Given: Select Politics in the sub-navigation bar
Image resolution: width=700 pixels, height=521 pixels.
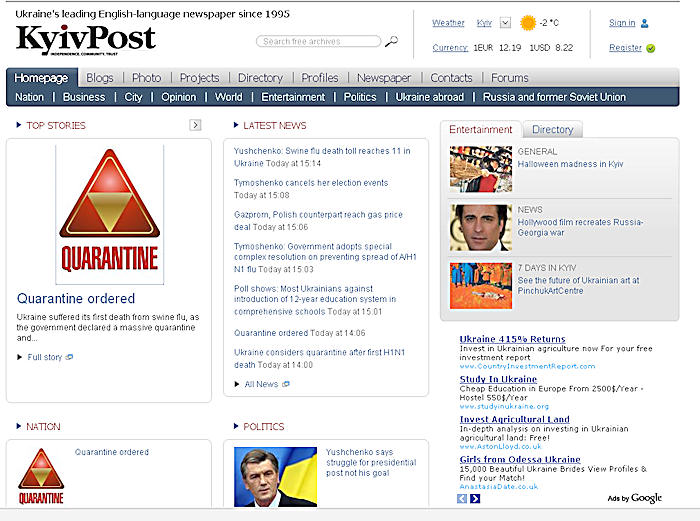Looking at the screenshot, I should [x=360, y=97].
